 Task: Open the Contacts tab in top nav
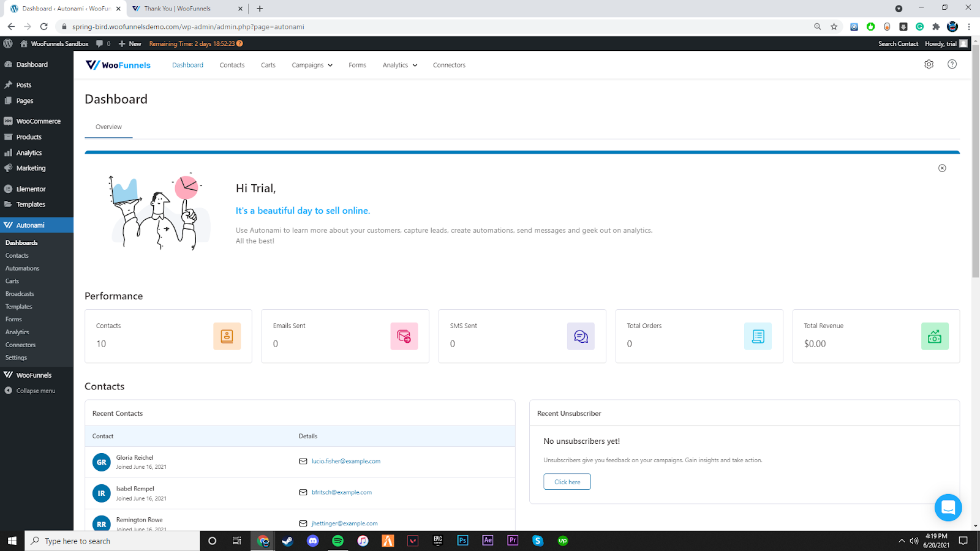point(232,65)
